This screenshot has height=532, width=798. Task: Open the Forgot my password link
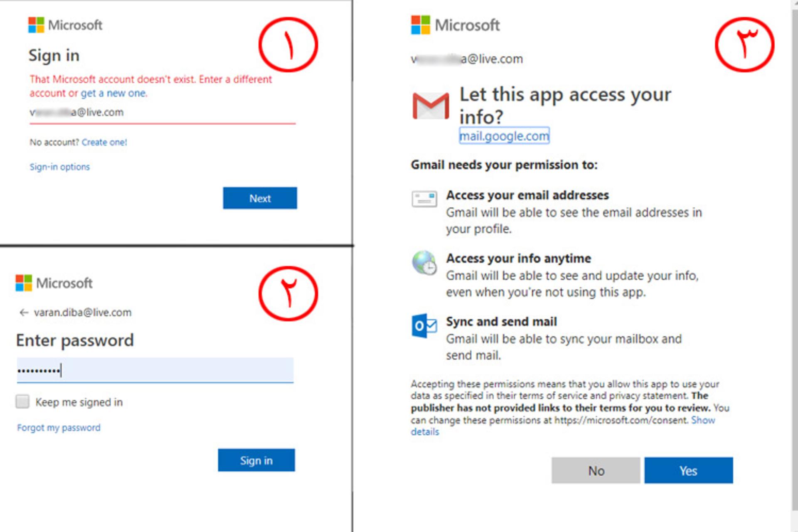coord(59,428)
